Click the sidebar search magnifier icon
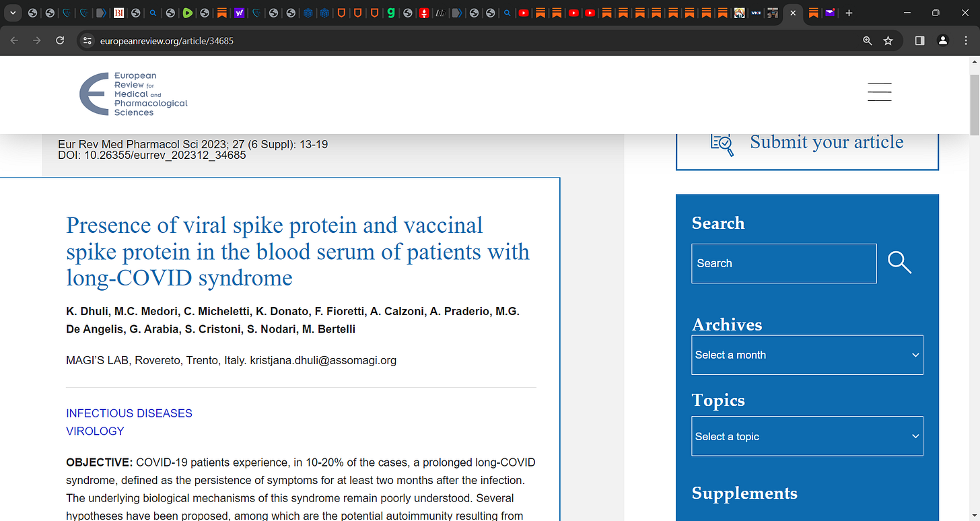 (899, 263)
